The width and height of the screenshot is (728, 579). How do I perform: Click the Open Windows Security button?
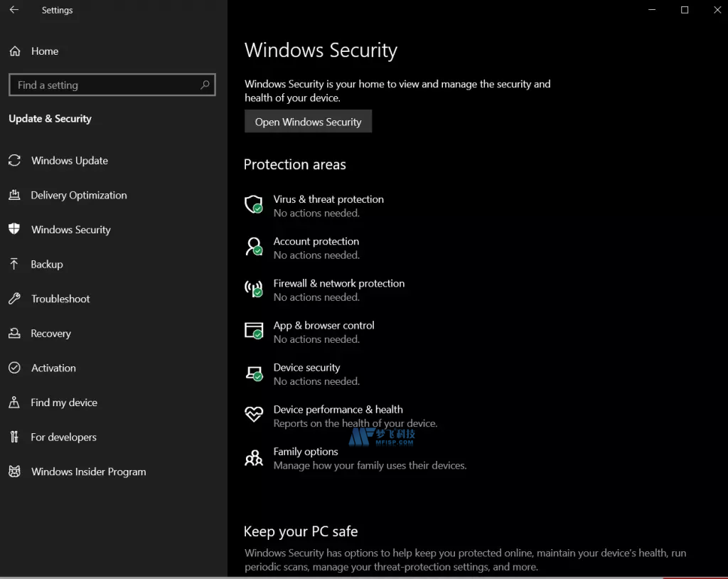coord(309,122)
